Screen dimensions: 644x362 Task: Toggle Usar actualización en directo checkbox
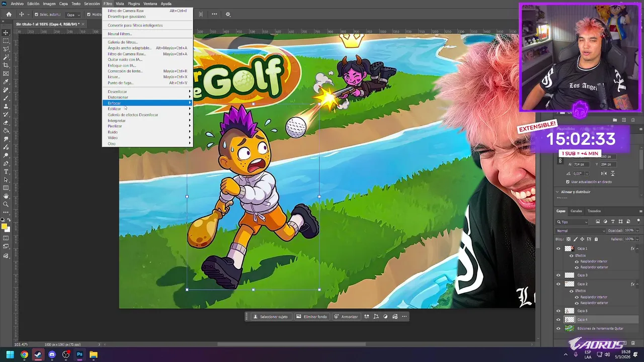[568, 182]
